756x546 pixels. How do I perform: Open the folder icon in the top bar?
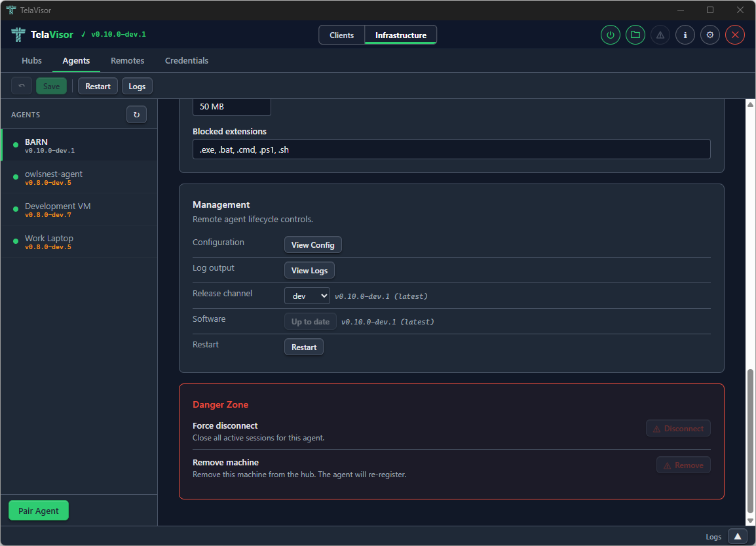pyautogui.click(x=635, y=35)
